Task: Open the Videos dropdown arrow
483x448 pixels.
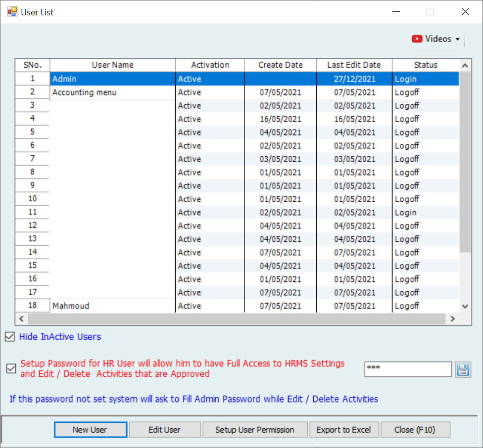Action: [458, 39]
